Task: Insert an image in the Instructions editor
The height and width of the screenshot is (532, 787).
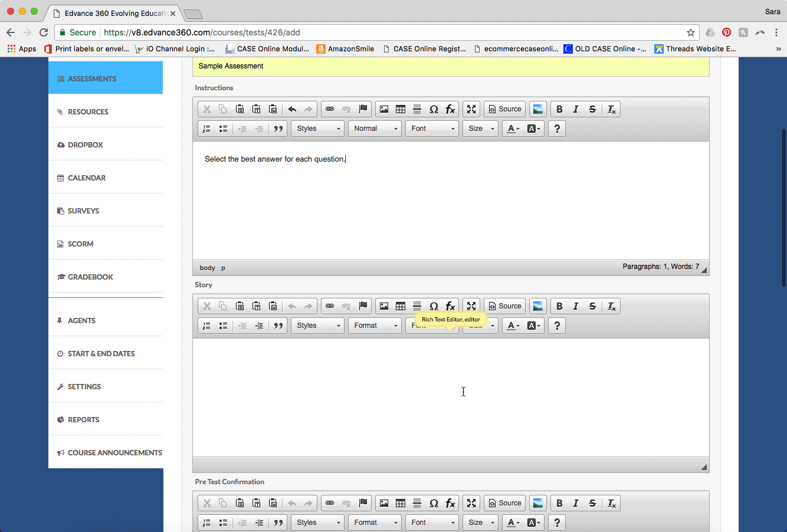Action: pyautogui.click(x=384, y=109)
